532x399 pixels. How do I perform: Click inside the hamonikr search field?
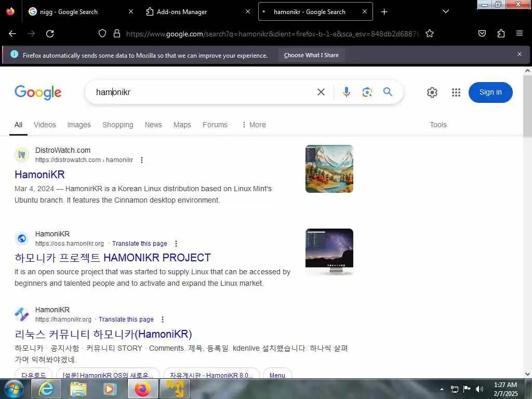coord(204,92)
